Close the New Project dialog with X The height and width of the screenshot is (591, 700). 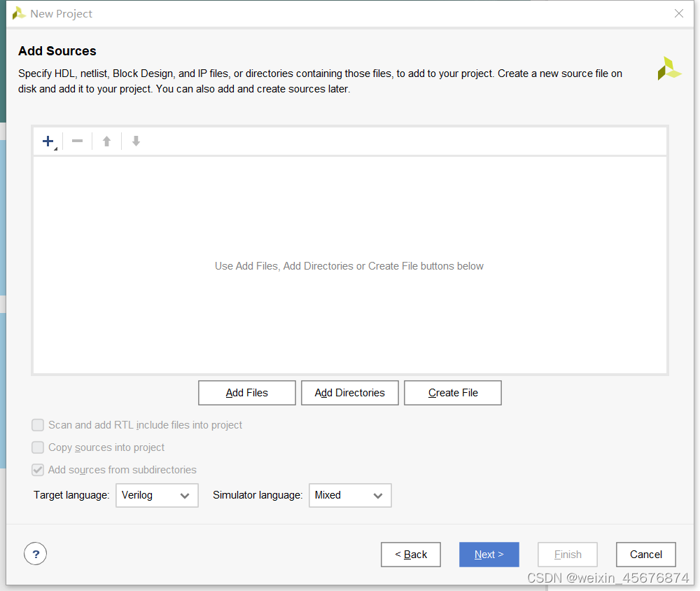coord(678,13)
